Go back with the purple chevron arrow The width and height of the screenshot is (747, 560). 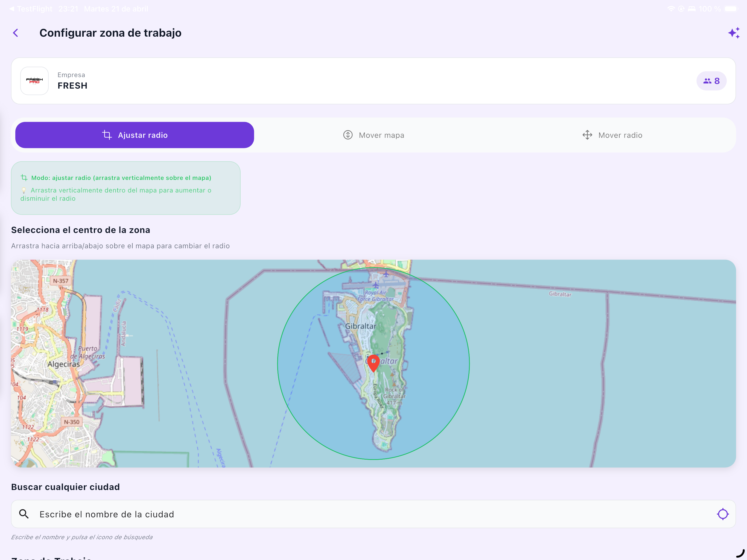pyautogui.click(x=16, y=33)
